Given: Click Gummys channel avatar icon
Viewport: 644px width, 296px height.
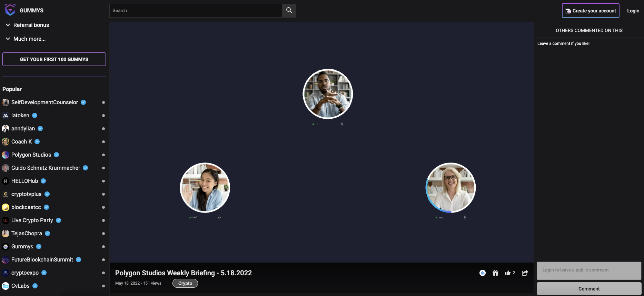Looking at the screenshot, I should click(x=6, y=246).
